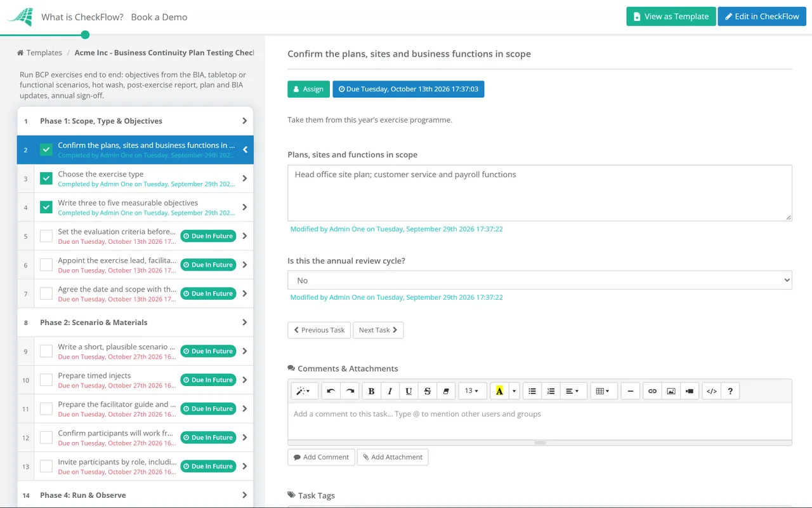Redo edit in comment editor
The image size is (812, 508).
tap(350, 391)
